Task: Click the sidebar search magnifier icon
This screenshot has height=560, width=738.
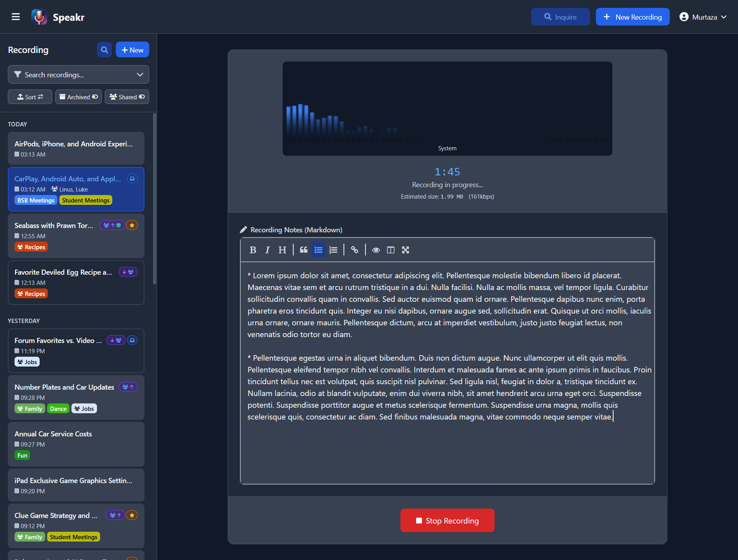Action: tap(104, 50)
